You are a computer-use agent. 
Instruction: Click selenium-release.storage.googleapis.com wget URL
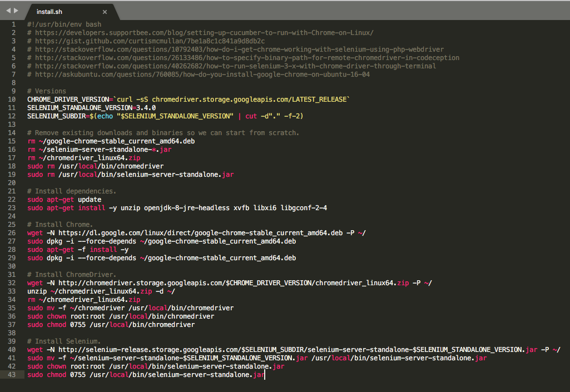tap(298, 350)
